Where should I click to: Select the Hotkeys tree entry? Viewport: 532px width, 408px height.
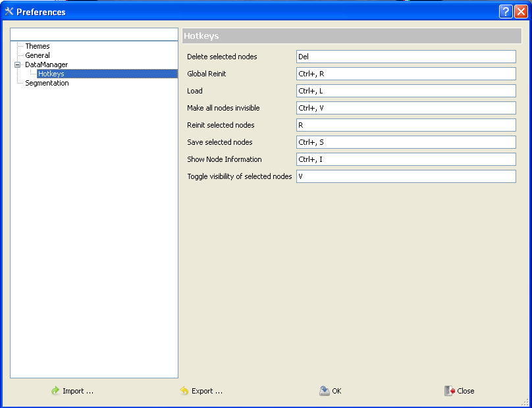(x=51, y=74)
